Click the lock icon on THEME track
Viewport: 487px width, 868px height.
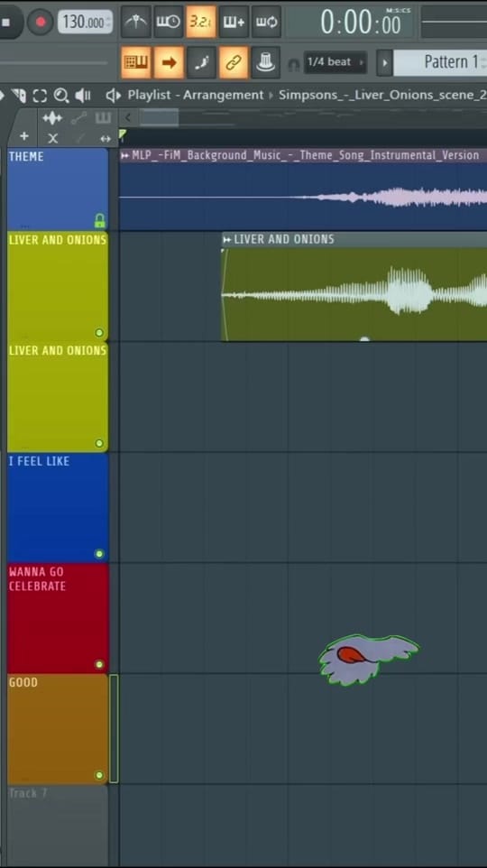click(x=99, y=221)
